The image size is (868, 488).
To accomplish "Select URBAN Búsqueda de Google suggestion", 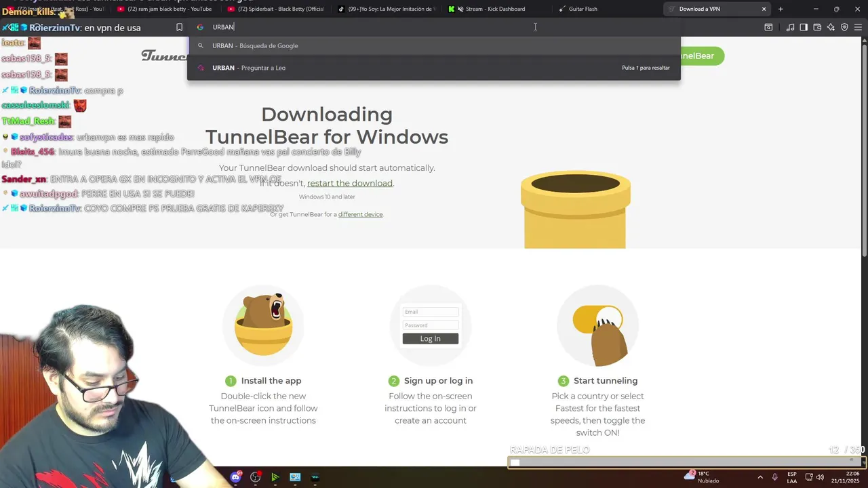I will pyautogui.click(x=434, y=45).
